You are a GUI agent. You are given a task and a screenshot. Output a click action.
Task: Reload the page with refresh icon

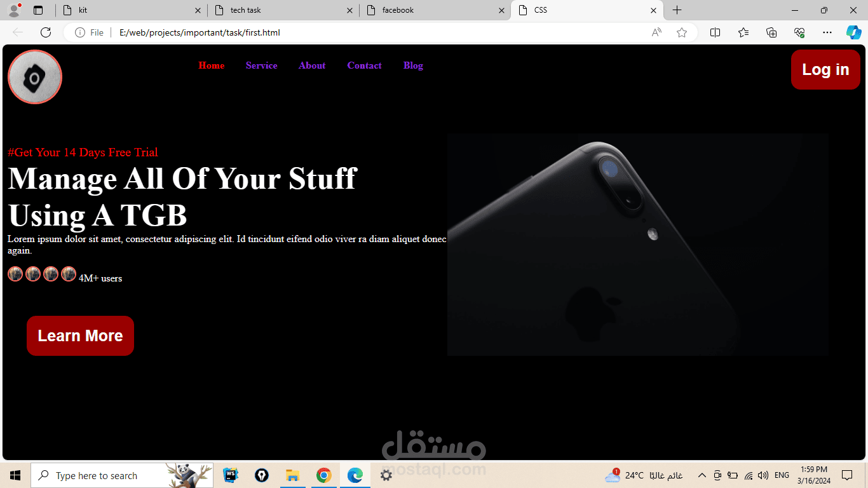point(46,32)
